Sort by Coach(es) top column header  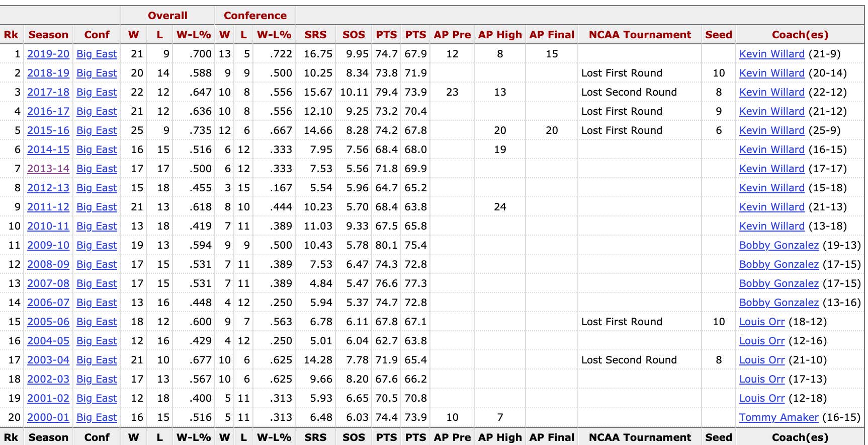point(800,35)
